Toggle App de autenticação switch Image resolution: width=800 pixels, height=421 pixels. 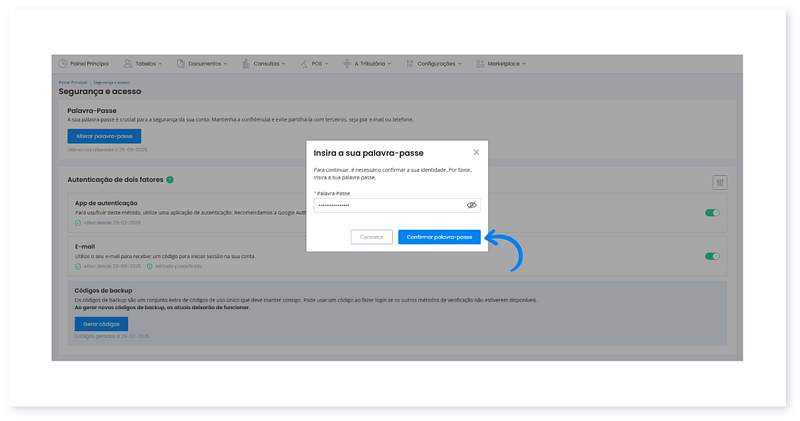click(712, 212)
